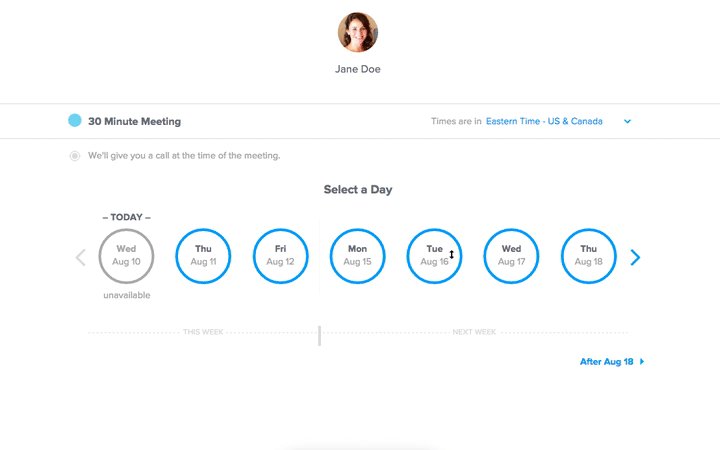Click the 30 Minute Meeting title

point(135,121)
